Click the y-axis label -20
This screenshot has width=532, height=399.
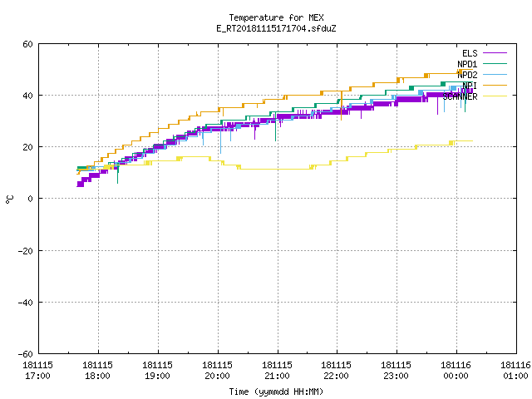pyautogui.click(x=26, y=251)
